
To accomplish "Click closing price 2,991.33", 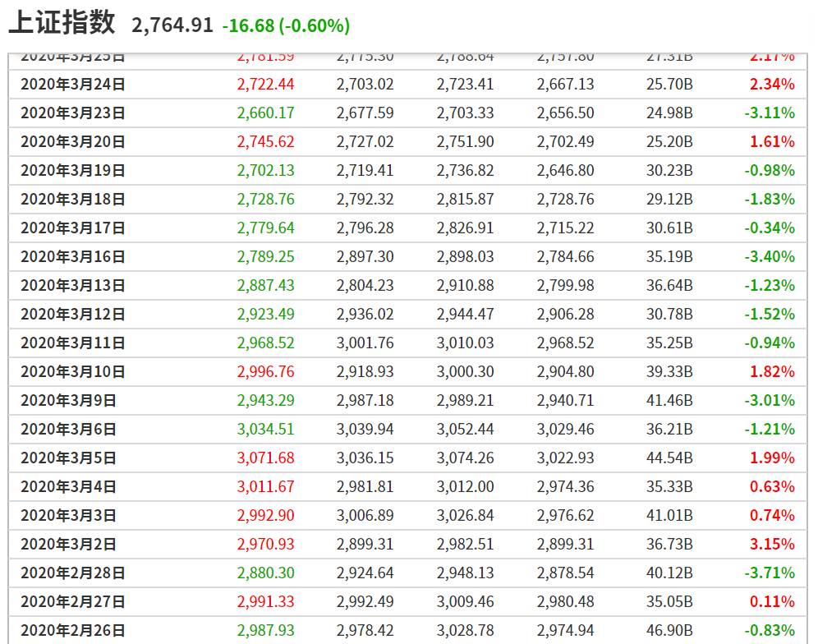I will point(265,601).
